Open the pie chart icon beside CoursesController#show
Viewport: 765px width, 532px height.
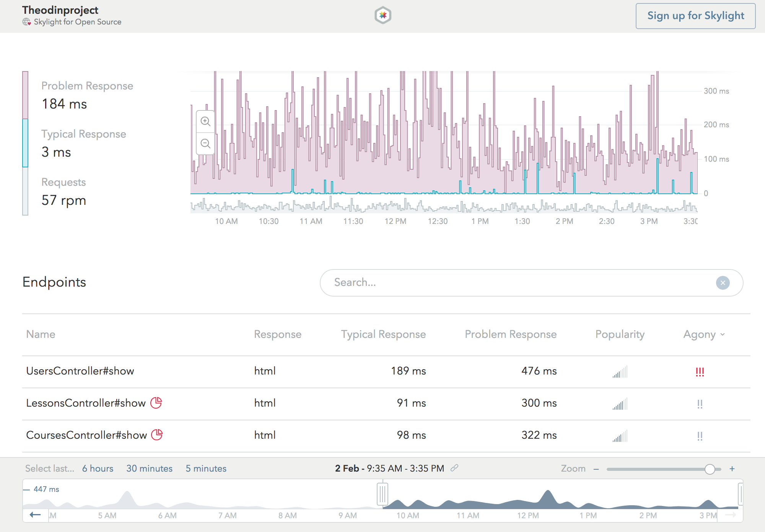point(156,435)
